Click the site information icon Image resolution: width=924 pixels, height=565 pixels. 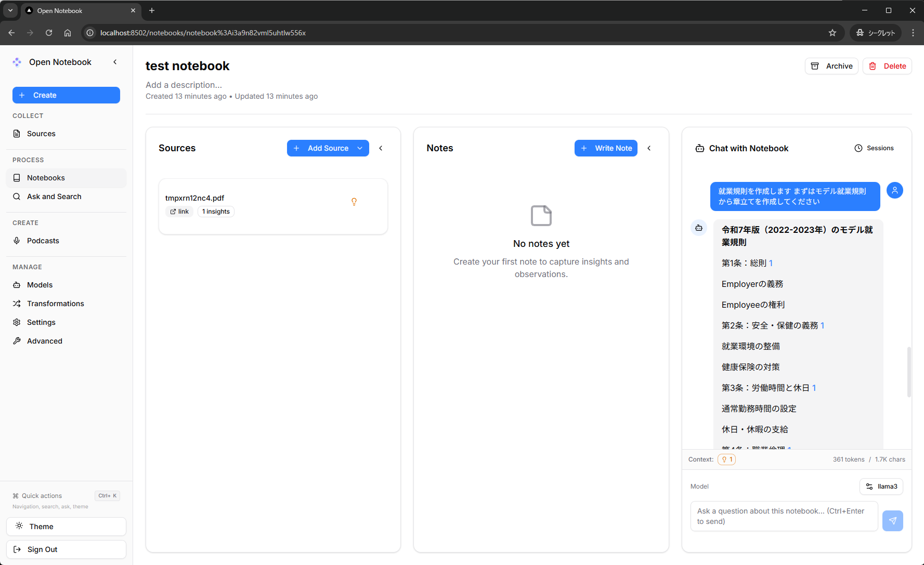[90, 33]
